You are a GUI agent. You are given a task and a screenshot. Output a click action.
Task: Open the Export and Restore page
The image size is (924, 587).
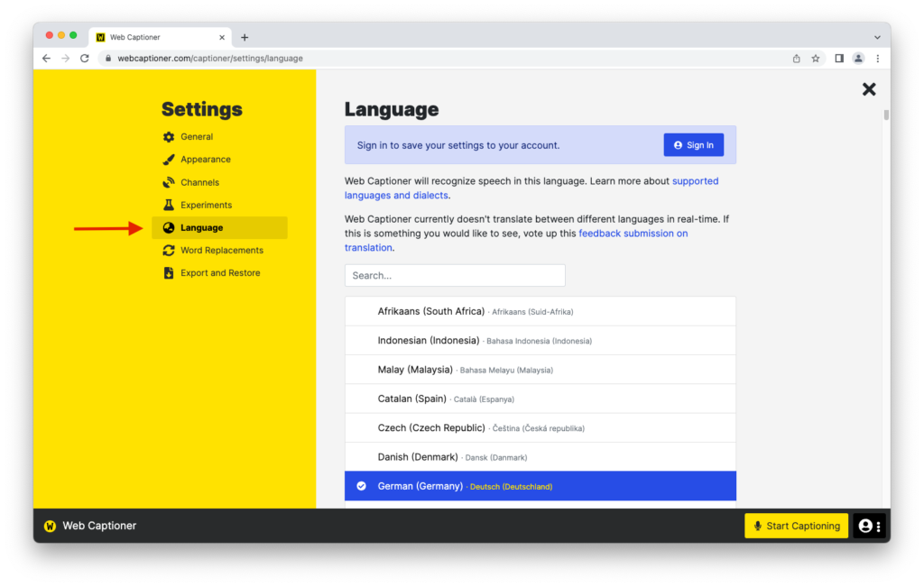220,273
